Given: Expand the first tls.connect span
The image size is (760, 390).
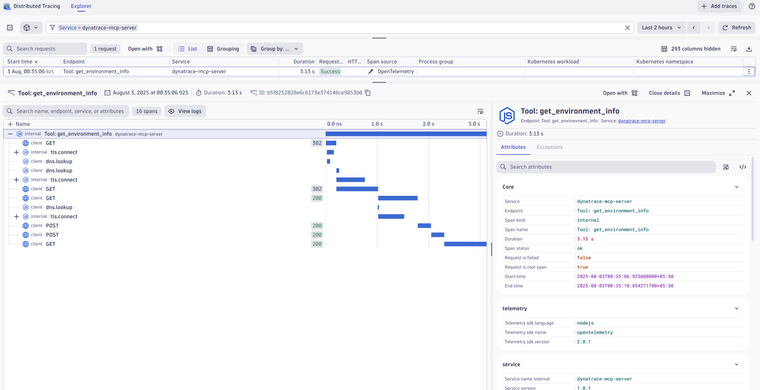Looking at the screenshot, I should (16, 152).
